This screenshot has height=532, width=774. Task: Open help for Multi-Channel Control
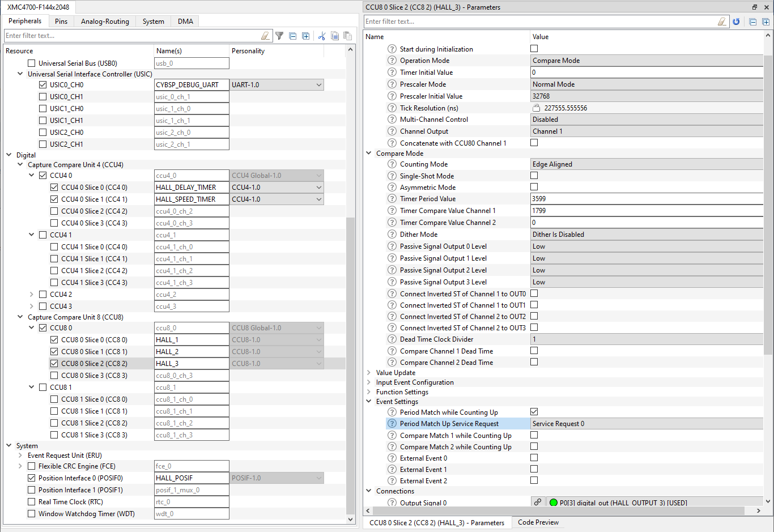[x=392, y=120]
